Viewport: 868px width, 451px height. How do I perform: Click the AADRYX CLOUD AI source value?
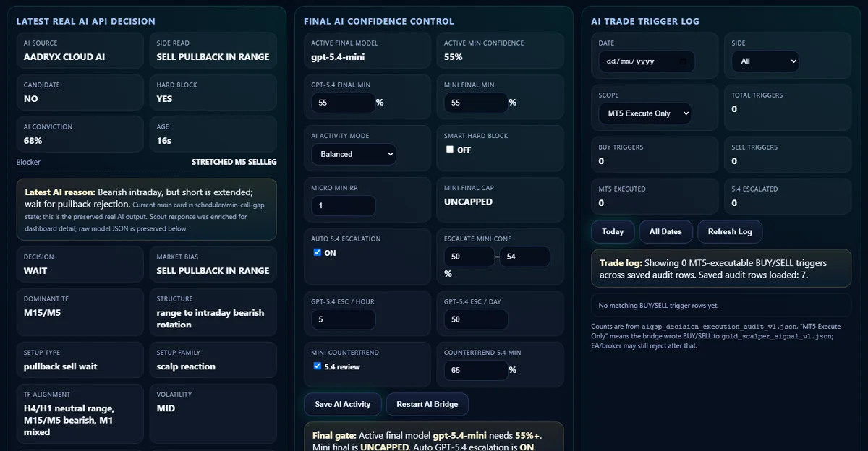pos(64,56)
